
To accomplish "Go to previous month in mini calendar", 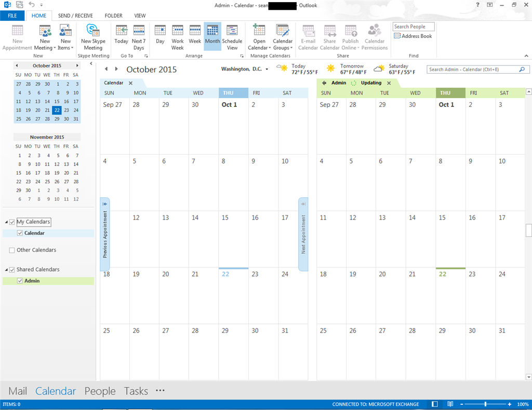I will point(17,65).
